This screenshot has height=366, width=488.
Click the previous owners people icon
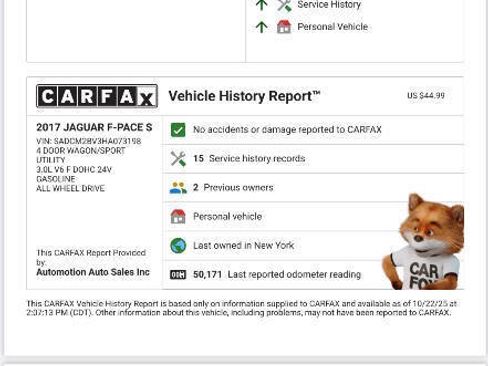click(178, 188)
